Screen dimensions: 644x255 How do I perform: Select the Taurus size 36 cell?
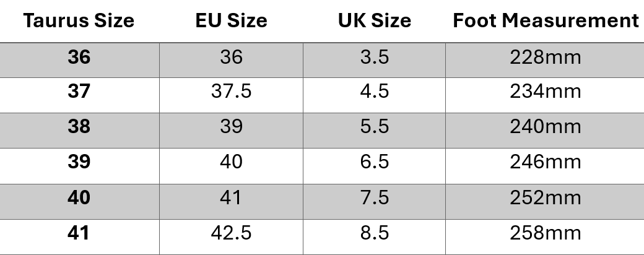click(x=79, y=58)
